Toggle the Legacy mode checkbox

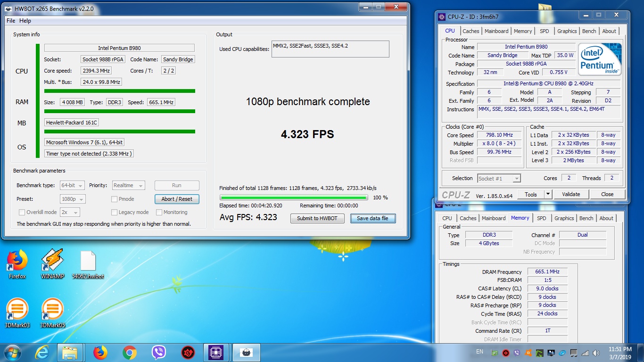tap(115, 212)
